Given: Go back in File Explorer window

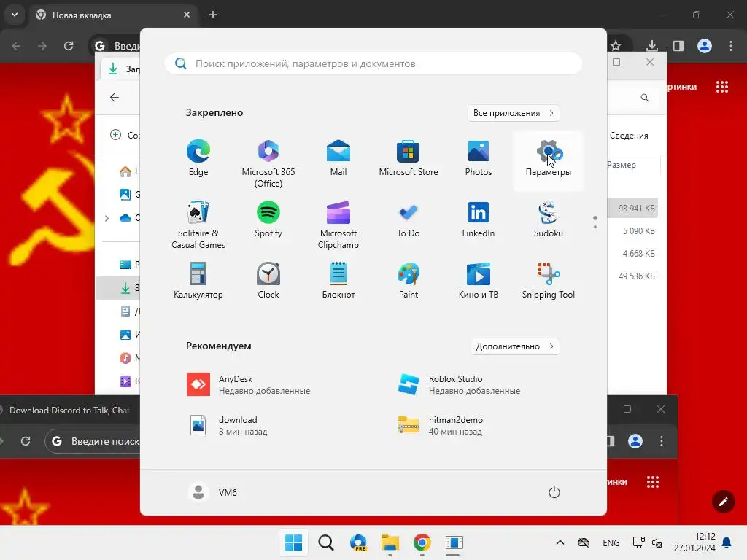Looking at the screenshot, I should click(115, 98).
